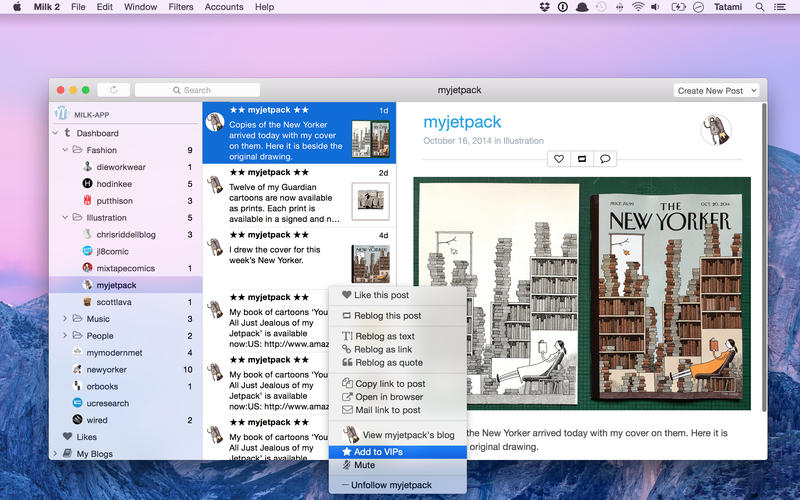The height and width of the screenshot is (500, 800).
Task: Choose Unfollow myjetpack in context menu
Action: [390, 485]
